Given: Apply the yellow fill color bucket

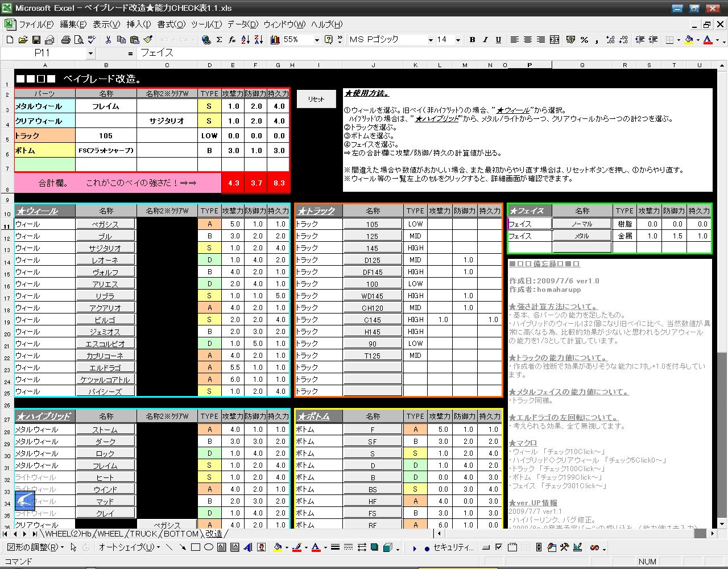Looking at the screenshot, I should [689, 40].
